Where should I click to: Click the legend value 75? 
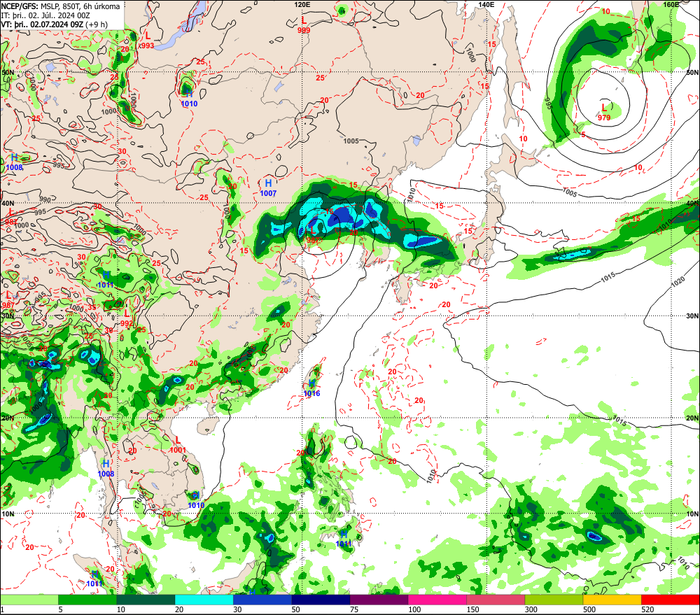pyautogui.click(x=354, y=609)
